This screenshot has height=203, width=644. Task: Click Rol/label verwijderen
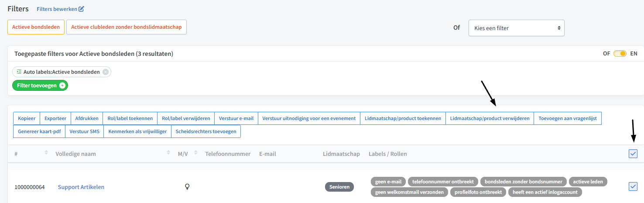coord(186,118)
